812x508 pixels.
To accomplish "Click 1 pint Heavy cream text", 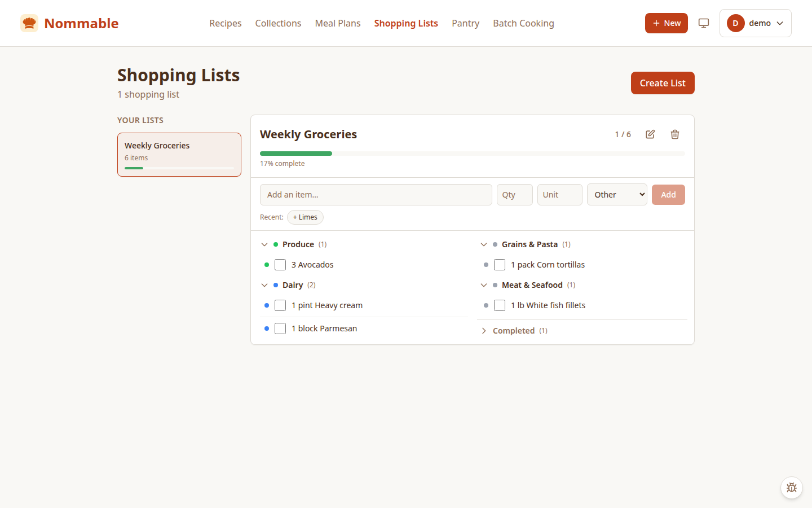I will pos(327,305).
